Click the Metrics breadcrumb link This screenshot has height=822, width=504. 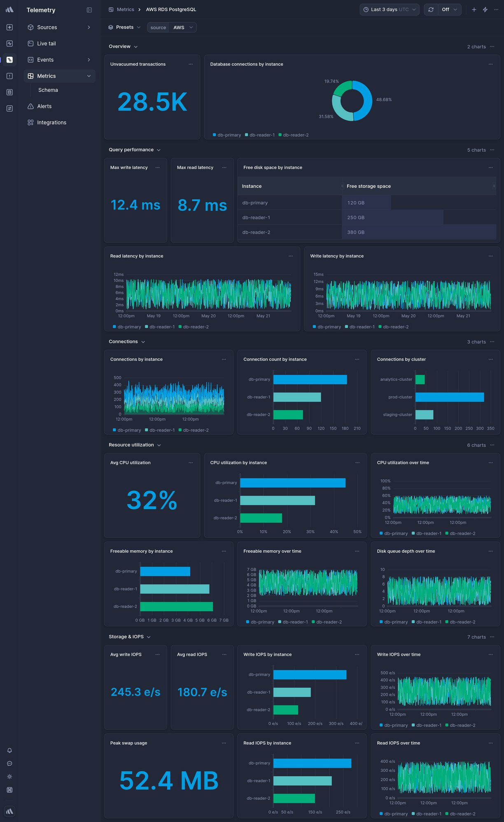125,9
